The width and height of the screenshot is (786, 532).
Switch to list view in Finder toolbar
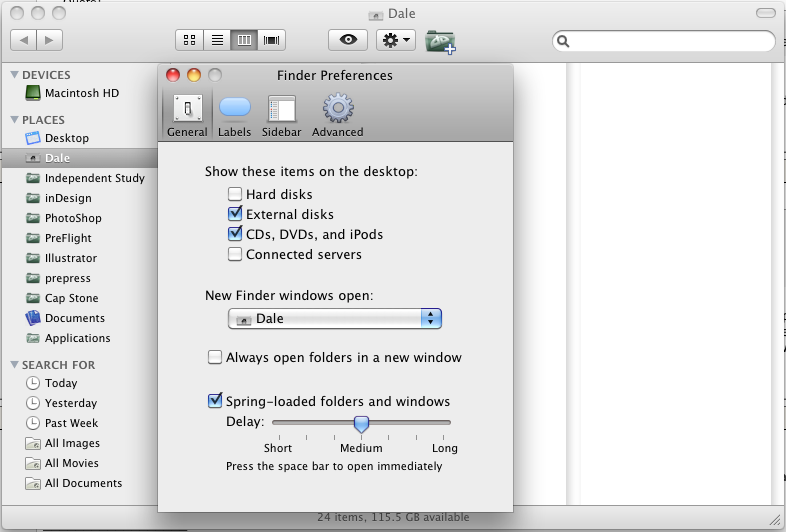tap(217, 40)
